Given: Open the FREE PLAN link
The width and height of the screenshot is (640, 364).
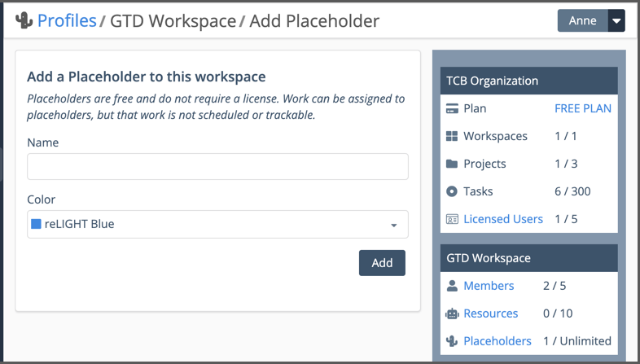Looking at the screenshot, I should tap(582, 108).
